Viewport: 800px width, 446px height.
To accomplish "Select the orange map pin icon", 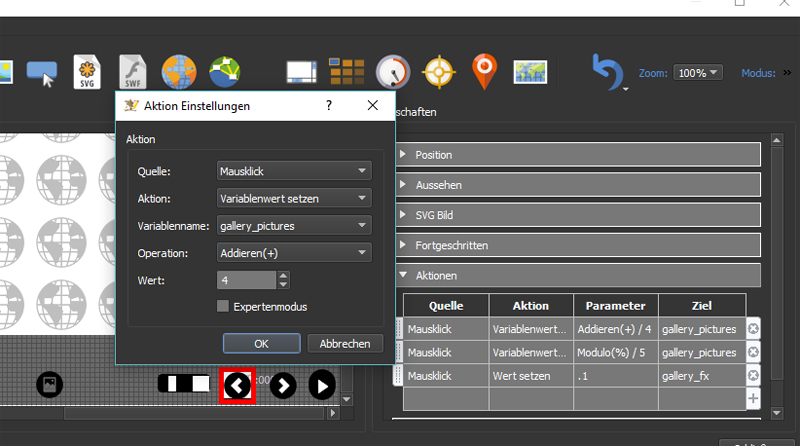I will pos(485,72).
